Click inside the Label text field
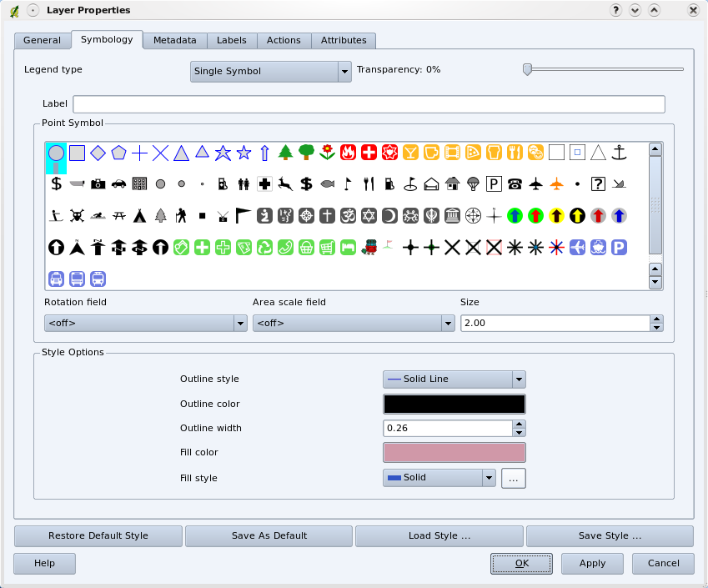Viewport: 708px width, 588px height. point(367,103)
